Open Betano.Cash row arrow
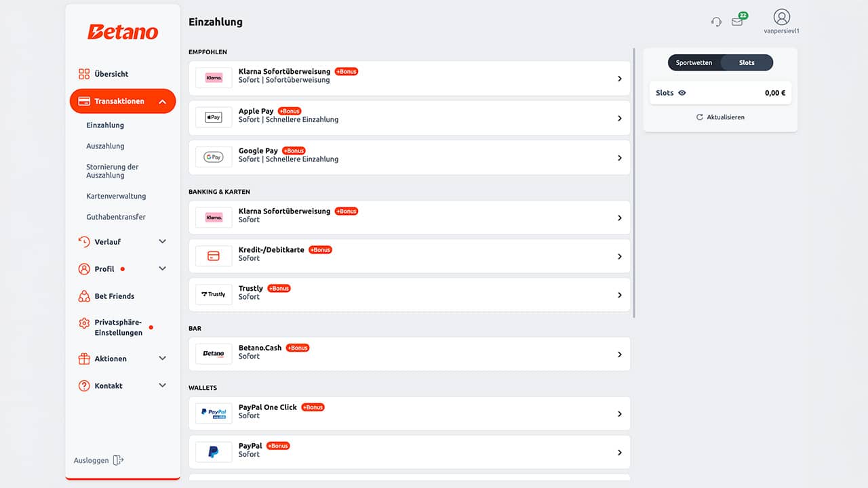Image resolution: width=868 pixels, height=488 pixels. (x=620, y=354)
